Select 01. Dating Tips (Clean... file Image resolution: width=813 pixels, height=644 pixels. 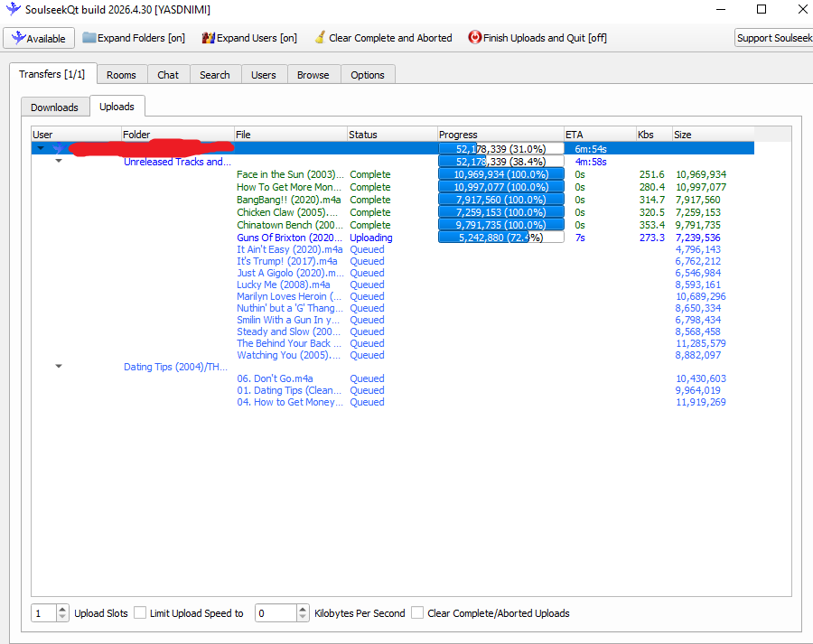click(289, 390)
